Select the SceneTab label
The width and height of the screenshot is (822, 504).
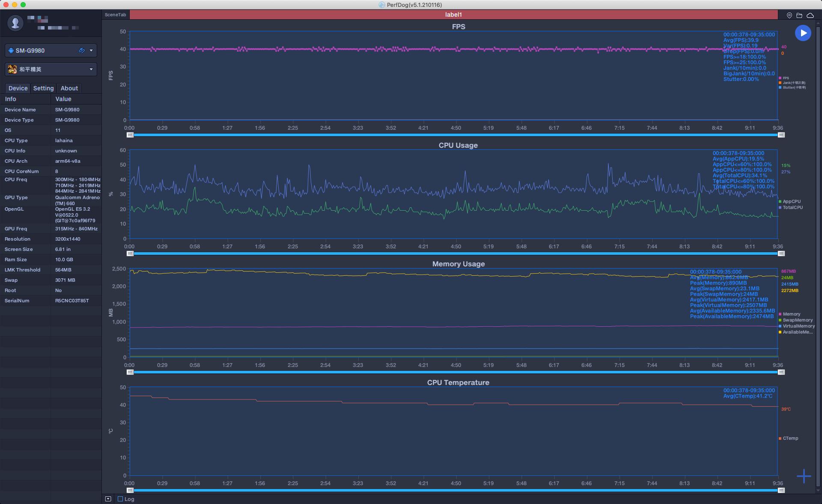tap(115, 15)
